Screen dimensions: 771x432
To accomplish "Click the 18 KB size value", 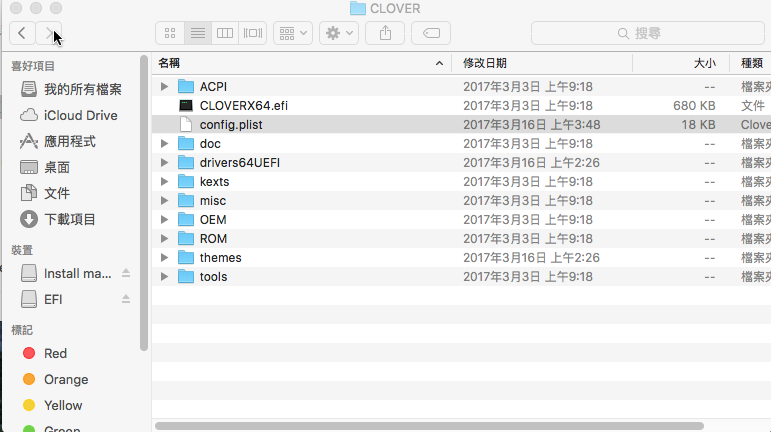I will tap(698, 125).
